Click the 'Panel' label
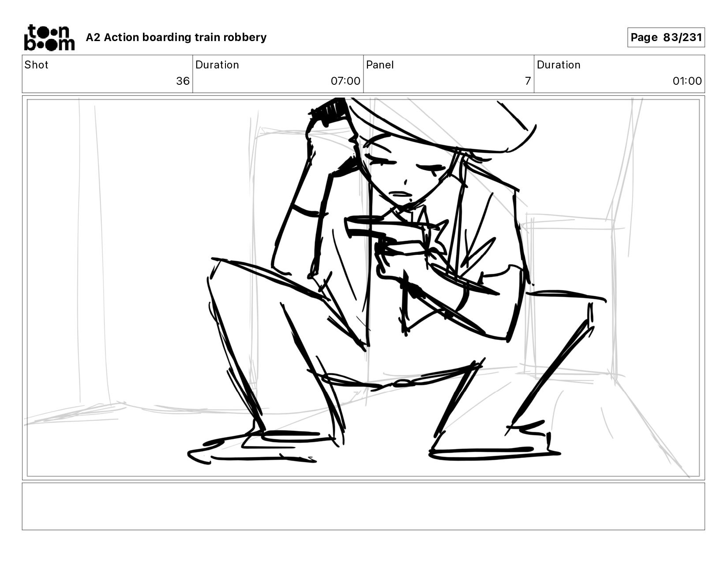The height and width of the screenshot is (563, 728). click(x=379, y=65)
